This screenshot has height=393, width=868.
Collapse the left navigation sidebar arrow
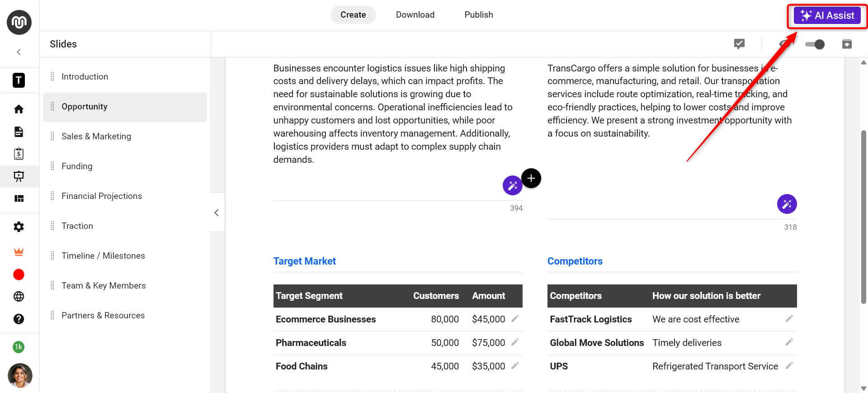[x=19, y=52]
